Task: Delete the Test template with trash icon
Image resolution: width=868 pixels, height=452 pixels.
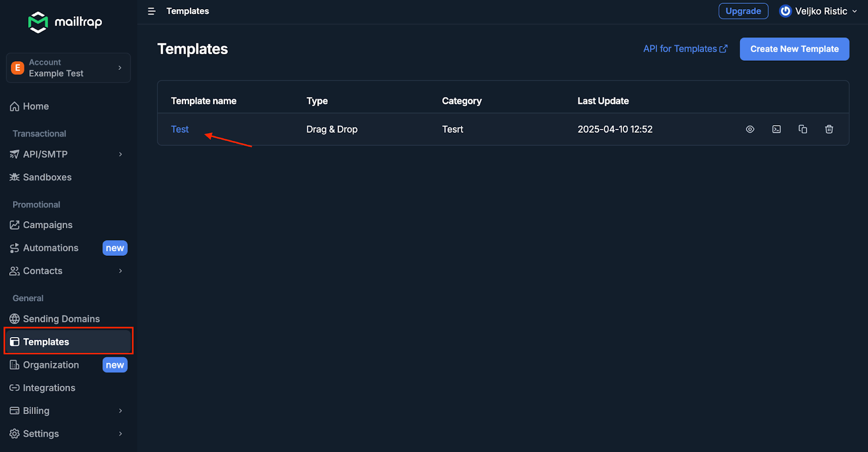Action: [829, 130]
